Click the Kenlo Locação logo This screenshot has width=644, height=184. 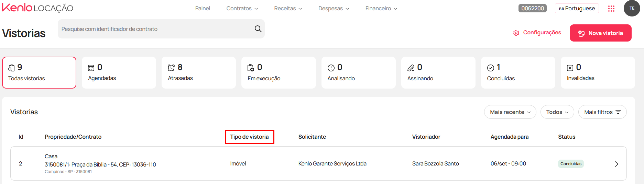37,8
